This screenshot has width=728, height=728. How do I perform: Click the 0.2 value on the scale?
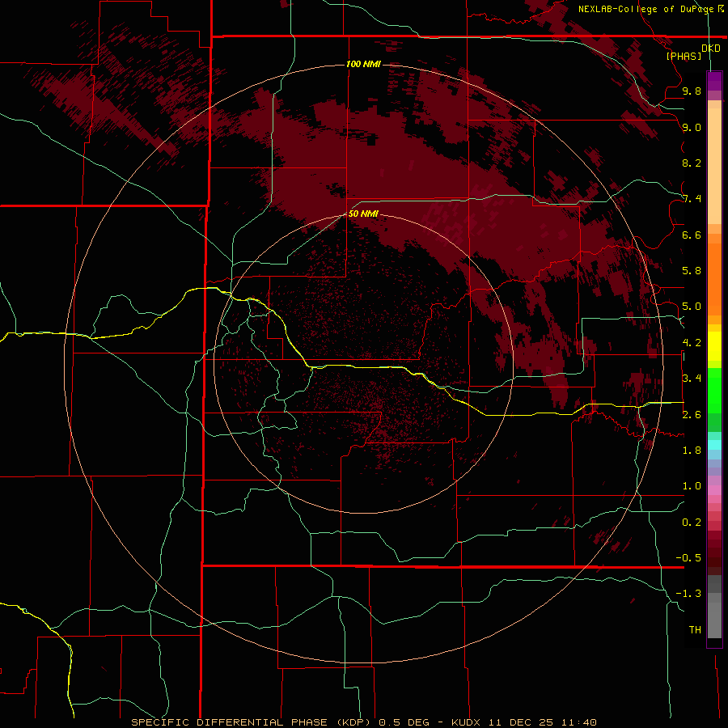692,523
